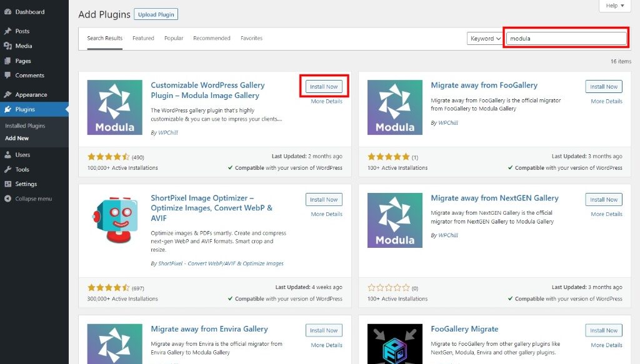Click the Media library icon

pyautogui.click(x=7, y=46)
